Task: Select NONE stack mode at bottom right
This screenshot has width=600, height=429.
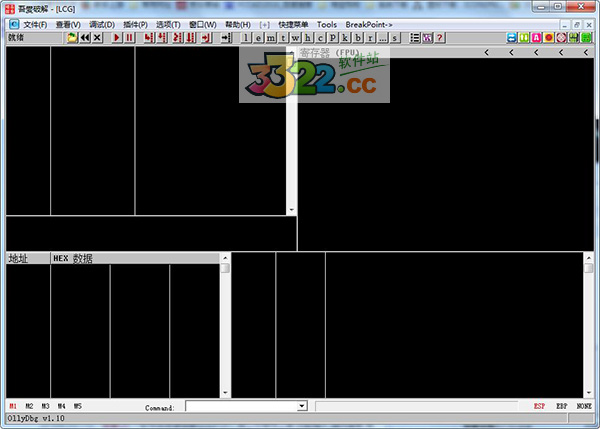Action: point(584,406)
